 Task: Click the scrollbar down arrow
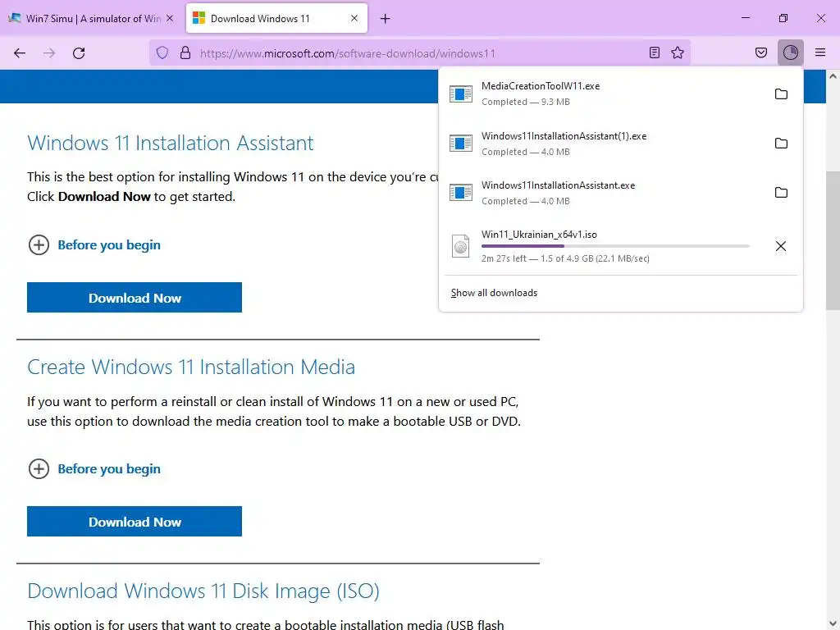pyautogui.click(x=833, y=623)
